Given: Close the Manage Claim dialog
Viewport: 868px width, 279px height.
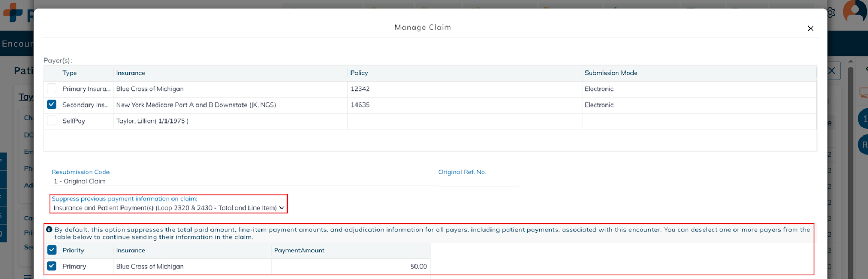Looking at the screenshot, I should (810, 29).
